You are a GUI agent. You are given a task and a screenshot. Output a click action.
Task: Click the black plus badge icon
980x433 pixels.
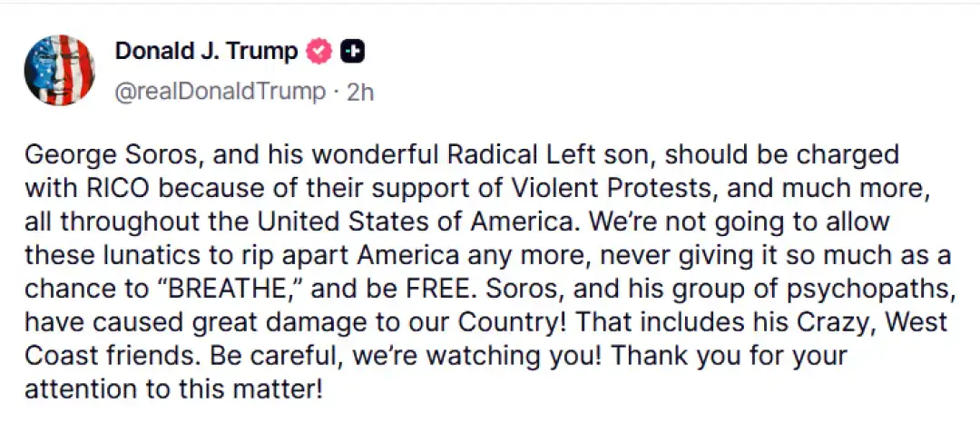pos(352,52)
